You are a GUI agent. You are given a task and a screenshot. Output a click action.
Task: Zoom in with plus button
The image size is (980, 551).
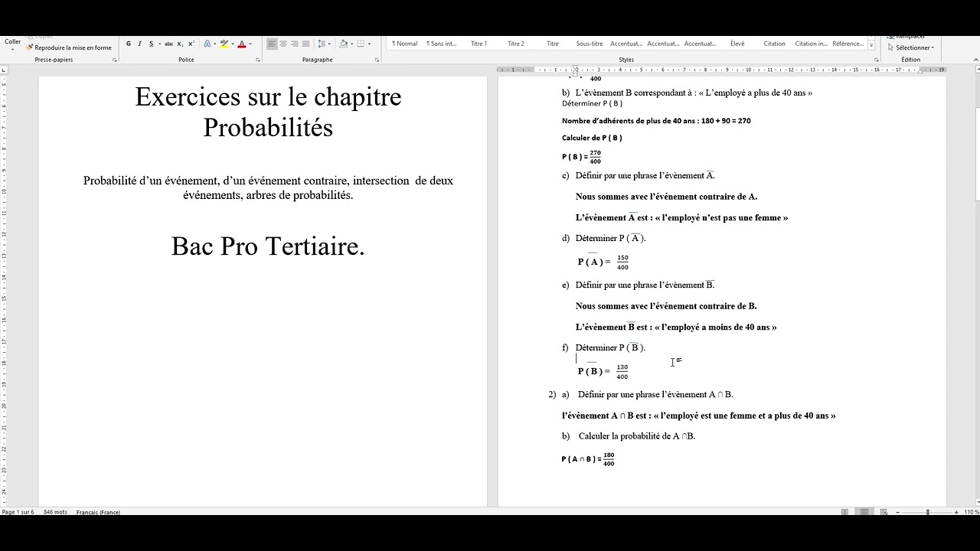[x=956, y=512]
